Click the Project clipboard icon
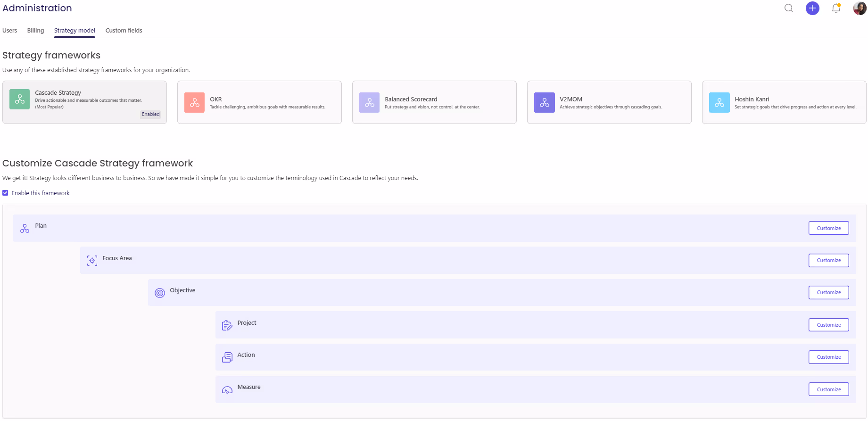868x421 pixels. [x=227, y=325]
